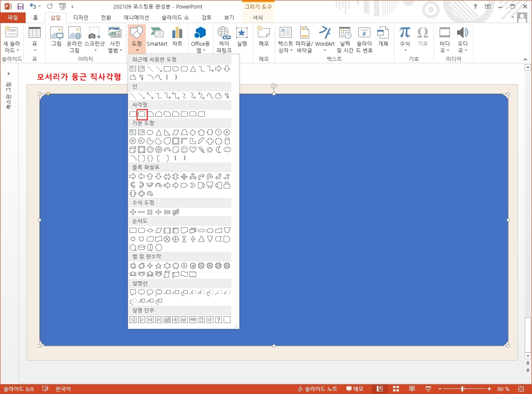Image resolution: width=532 pixels, height=394 pixels.
Task: Switch to the 디자인 tab
Action: [81, 18]
